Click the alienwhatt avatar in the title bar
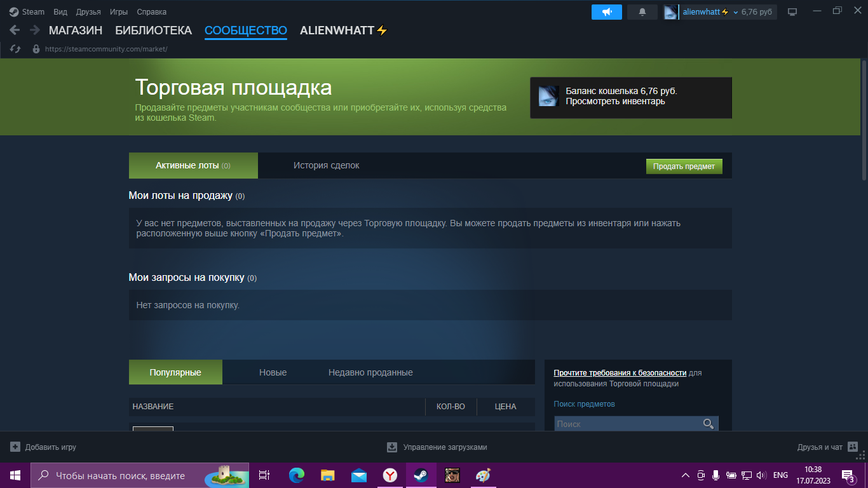This screenshot has width=868, height=488. tap(671, 12)
